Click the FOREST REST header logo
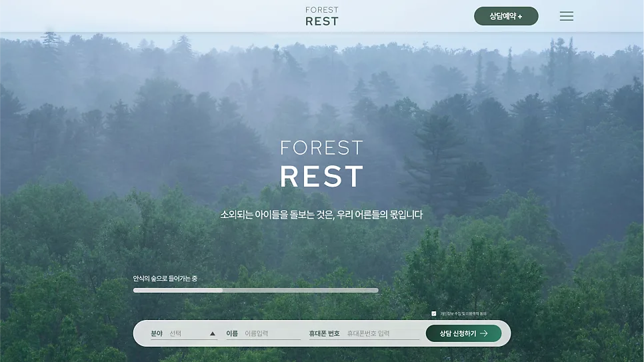644x362 pixels. coord(322,16)
